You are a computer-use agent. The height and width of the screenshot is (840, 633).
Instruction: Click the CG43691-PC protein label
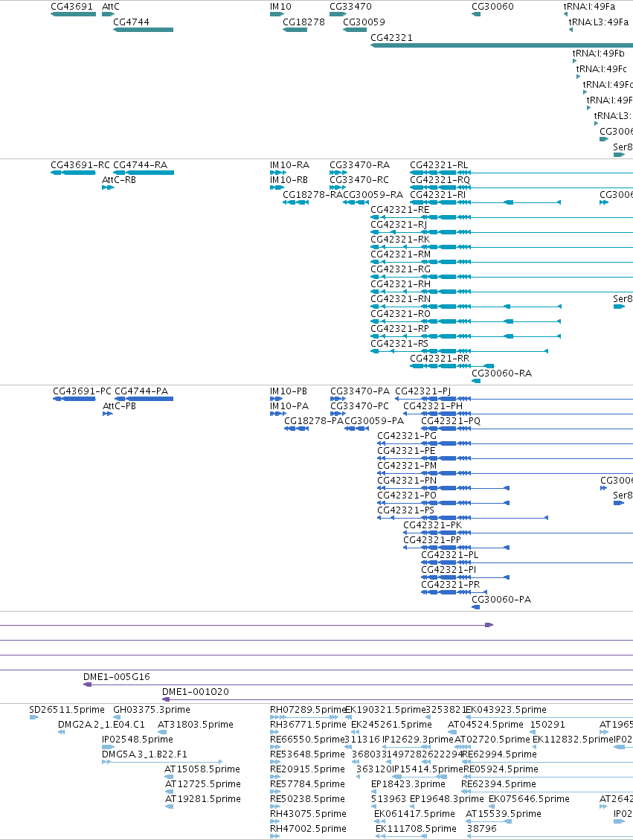[x=83, y=391]
